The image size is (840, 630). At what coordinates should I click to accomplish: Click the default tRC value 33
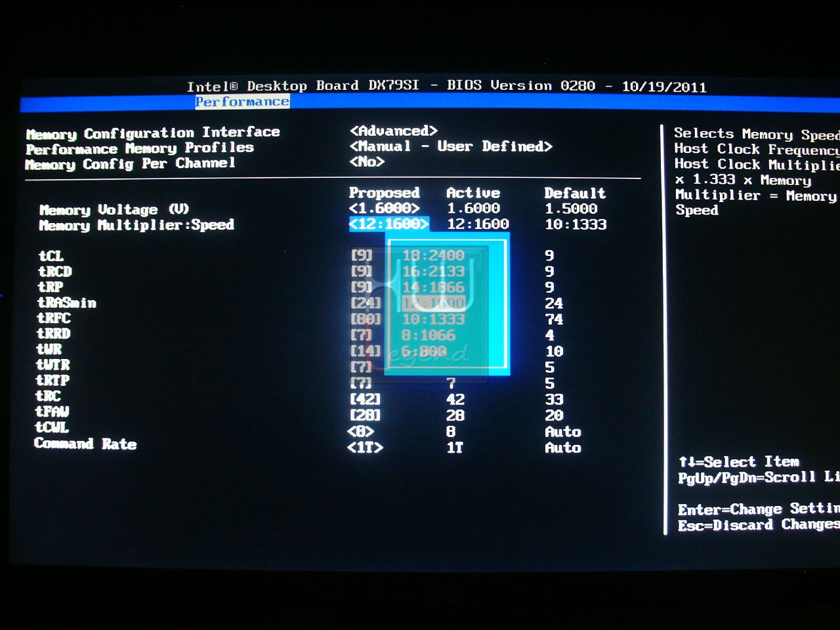[554, 399]
